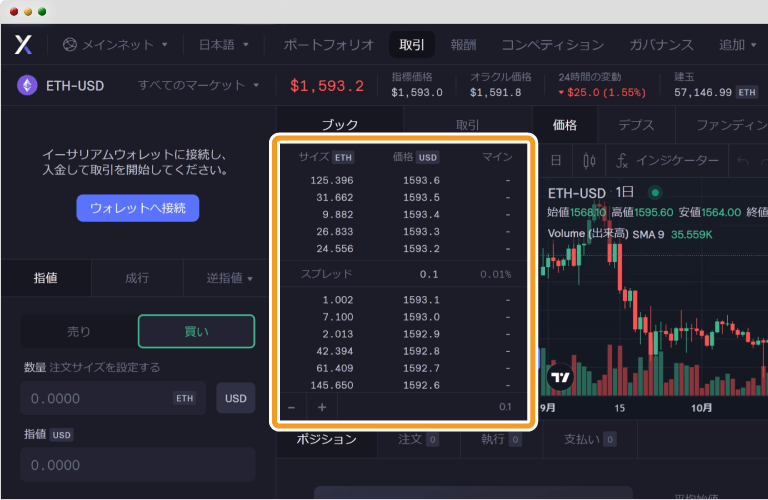This screenshot has height=500, width=768.
Task: Open the 支払い payments tab
Action: 590,439
